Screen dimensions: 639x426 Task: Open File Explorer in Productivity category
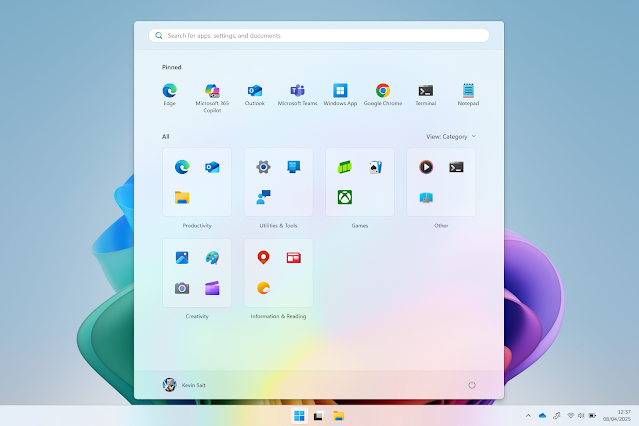click(x=182, y=197)
